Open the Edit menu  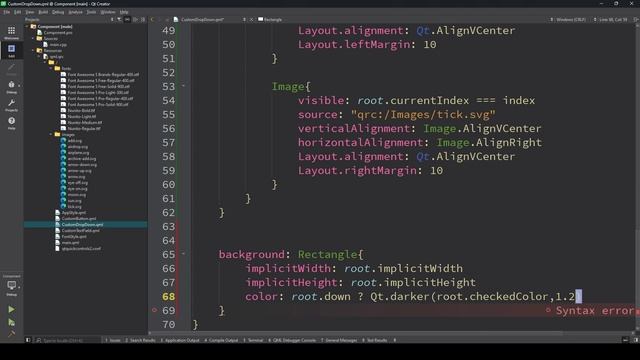(x=18, y=12)
